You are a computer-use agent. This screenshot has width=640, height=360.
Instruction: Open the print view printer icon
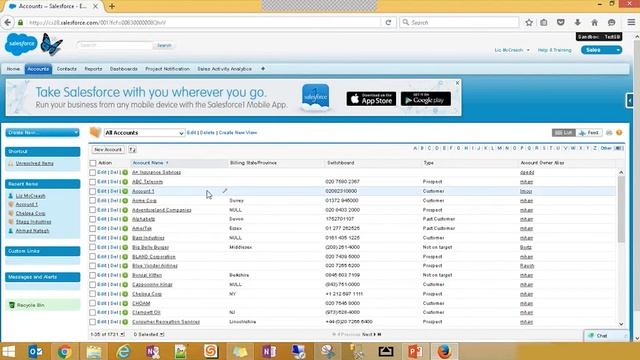[609, 133]
